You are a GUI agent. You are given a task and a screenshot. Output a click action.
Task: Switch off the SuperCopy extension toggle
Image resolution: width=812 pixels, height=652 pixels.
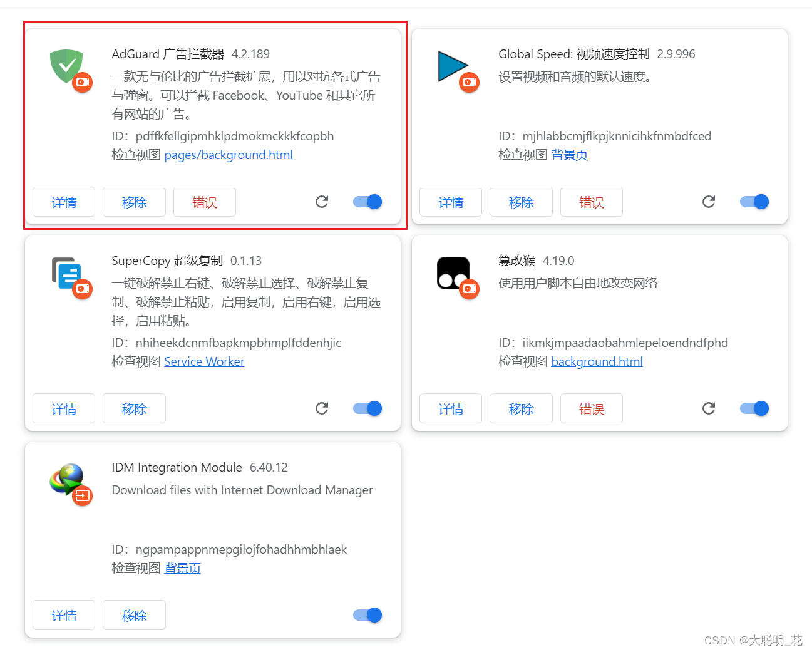[x=367, y=408]
